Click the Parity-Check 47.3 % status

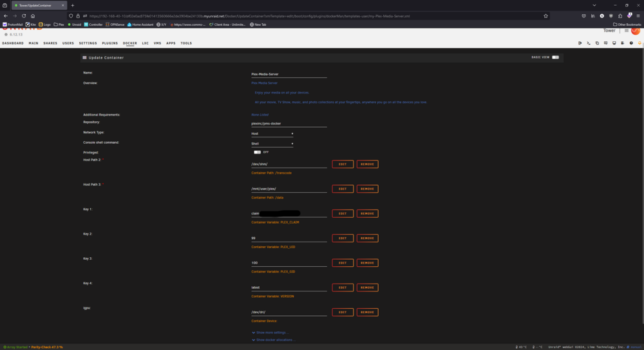[47, 347]
